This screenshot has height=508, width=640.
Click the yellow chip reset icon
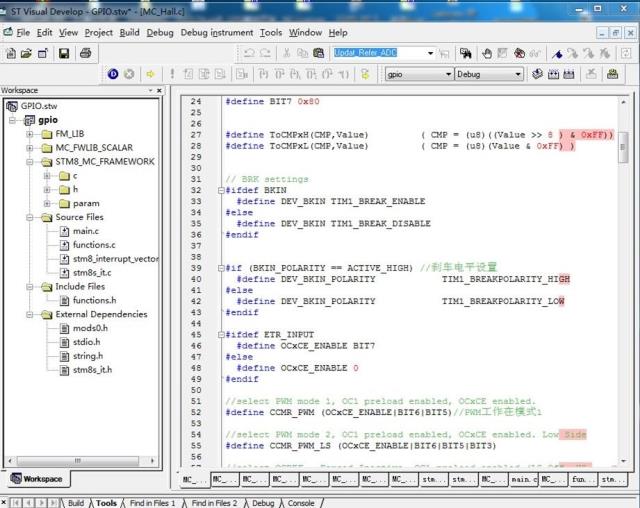365,74
